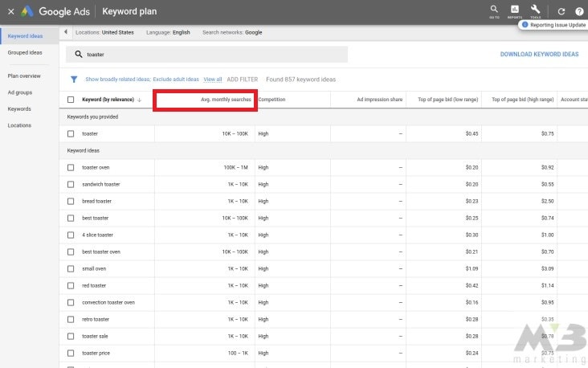The width and height of the screenshot is (588, 368).
Task: Open Plan overview in sidebar
Action: tap(24, 76)
